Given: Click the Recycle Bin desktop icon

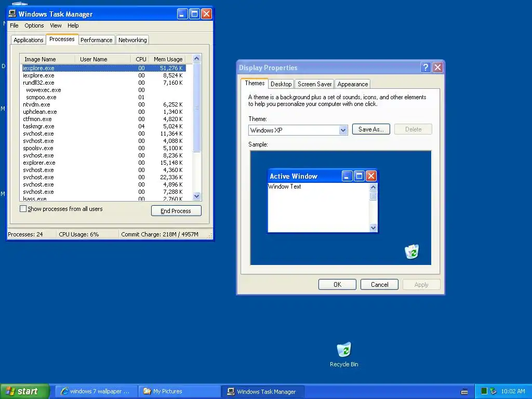Looking at the screenshot, I should click(344, 354).
